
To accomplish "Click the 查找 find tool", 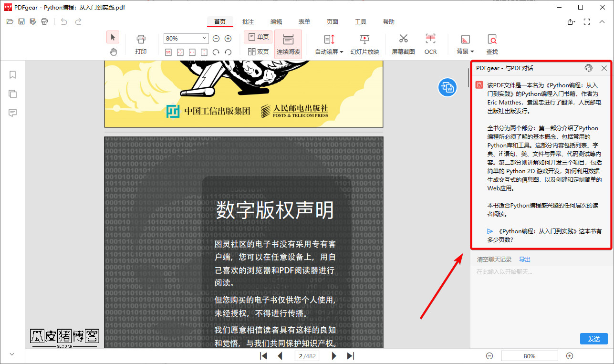I will [x=492, y=44].
